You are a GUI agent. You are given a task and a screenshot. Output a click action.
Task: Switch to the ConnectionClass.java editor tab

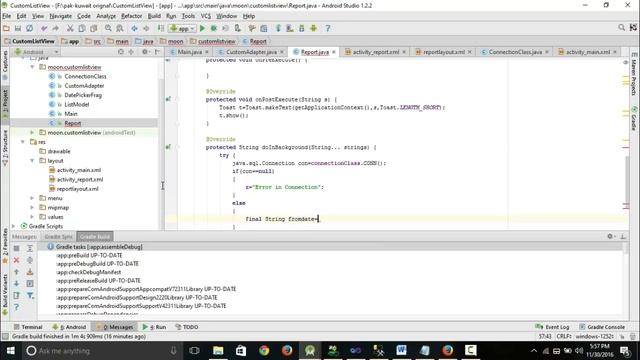pyautogui.click(x=515, y=52)
